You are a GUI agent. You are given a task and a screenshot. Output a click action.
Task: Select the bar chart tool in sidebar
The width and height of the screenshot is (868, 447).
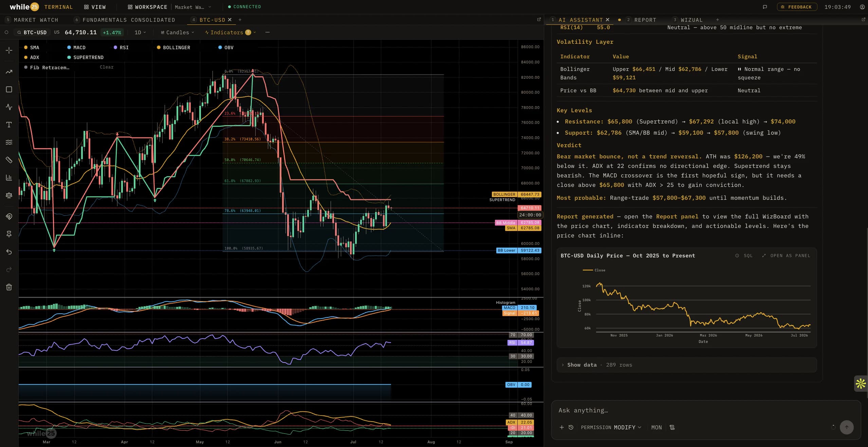[x=9, y=177]
